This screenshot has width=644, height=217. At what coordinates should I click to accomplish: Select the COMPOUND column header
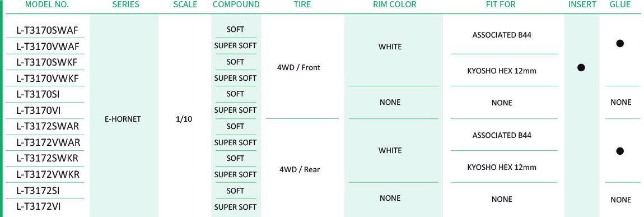tap(236, 5)
